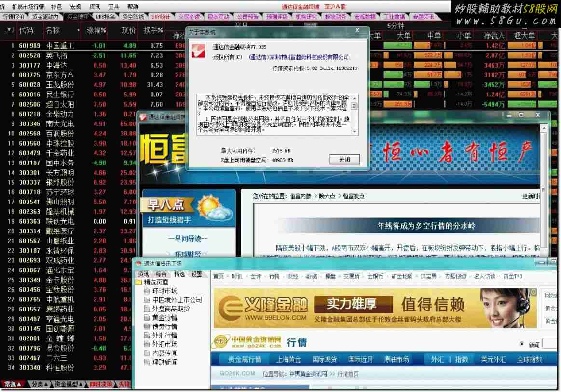Switch to the 行情报价 tab
The width and height of the screenshot is (561, 392).
[x=14, y=17]
